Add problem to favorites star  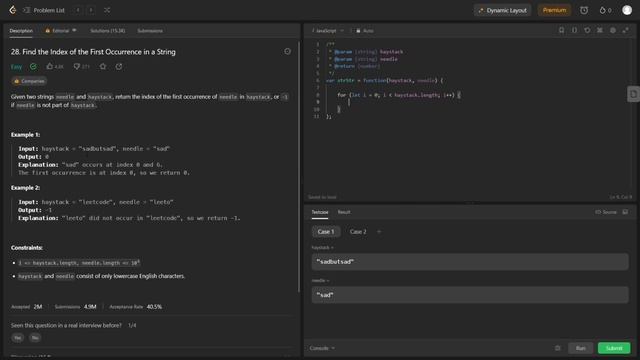click(x=103, y=66)
